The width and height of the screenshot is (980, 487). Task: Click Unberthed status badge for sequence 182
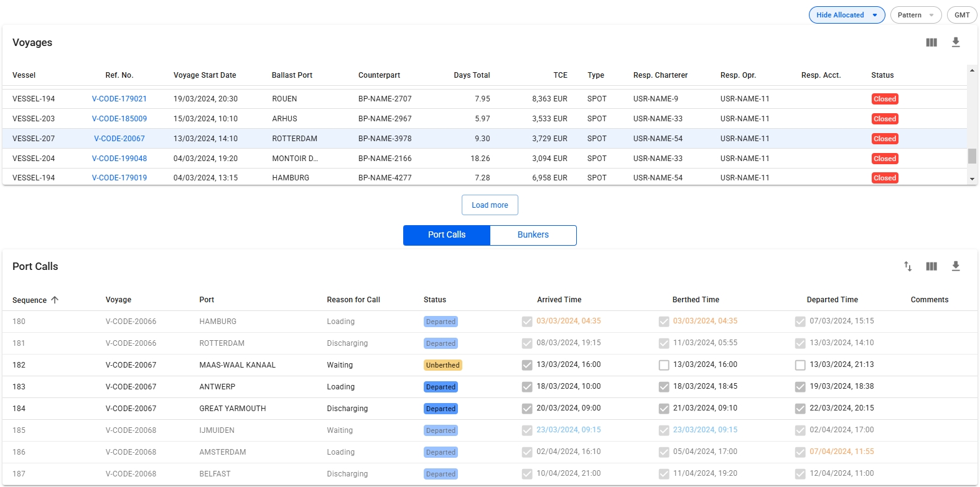click(x=442, y=365)
